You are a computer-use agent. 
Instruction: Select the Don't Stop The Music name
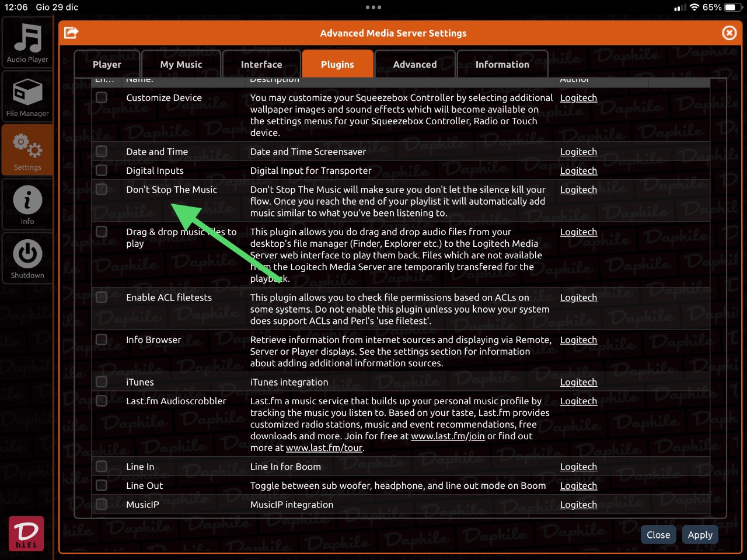172,190
